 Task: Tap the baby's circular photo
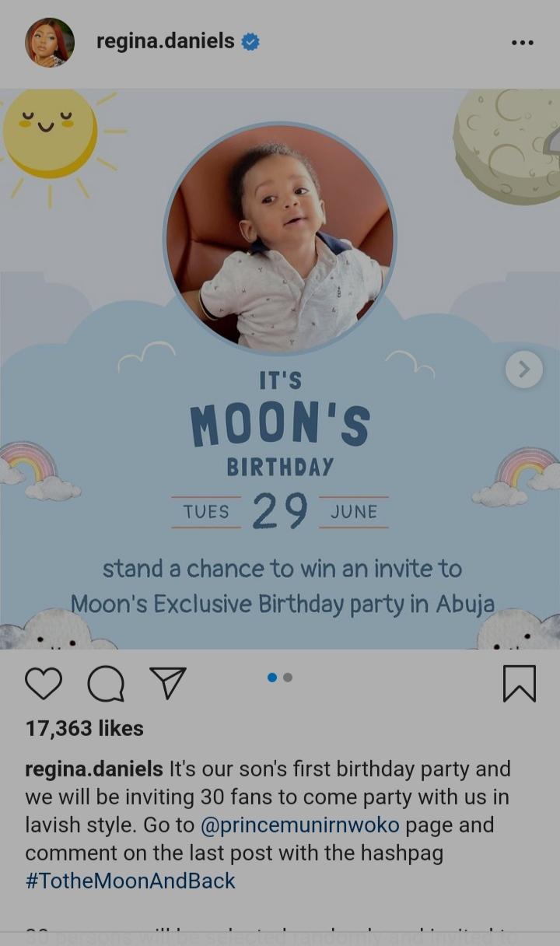[279, 238]
